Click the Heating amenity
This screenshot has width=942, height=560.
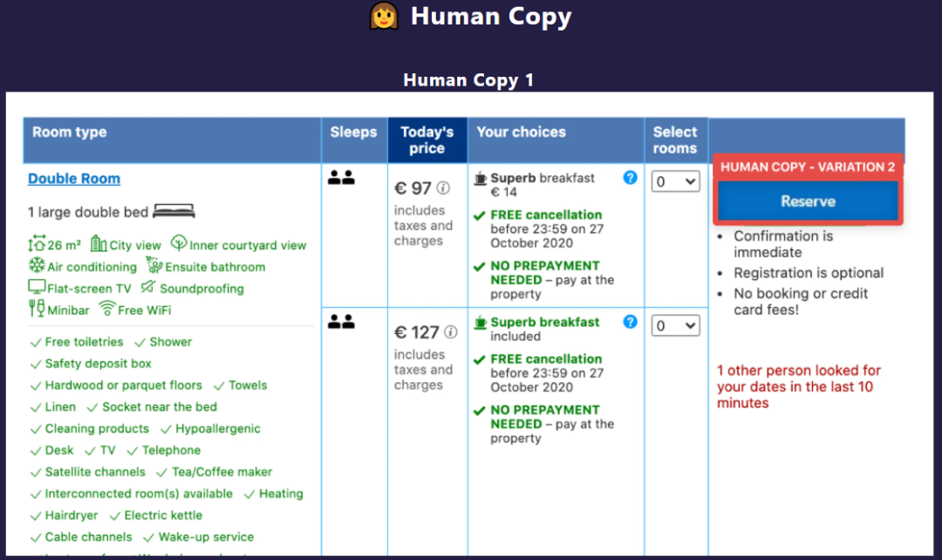pos(281,494)
